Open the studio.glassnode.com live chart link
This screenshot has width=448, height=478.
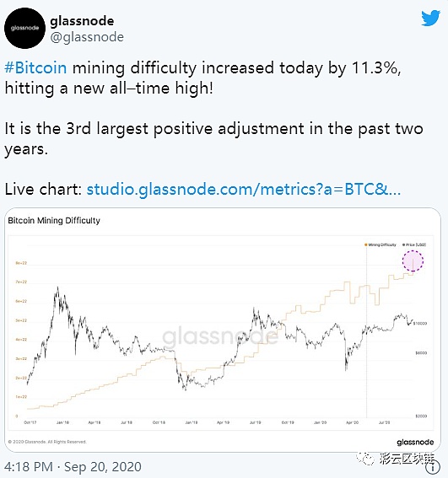point(244,190)
